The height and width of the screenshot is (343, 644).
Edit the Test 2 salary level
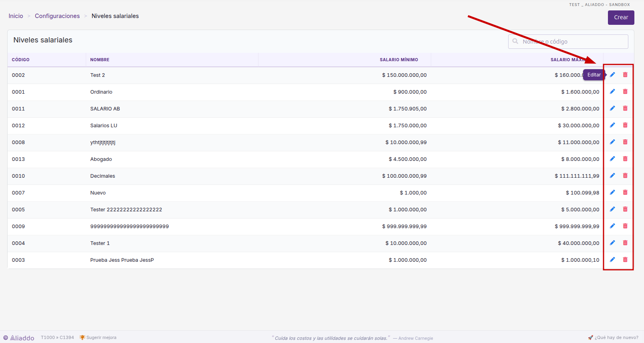click(x=612, y=75)
